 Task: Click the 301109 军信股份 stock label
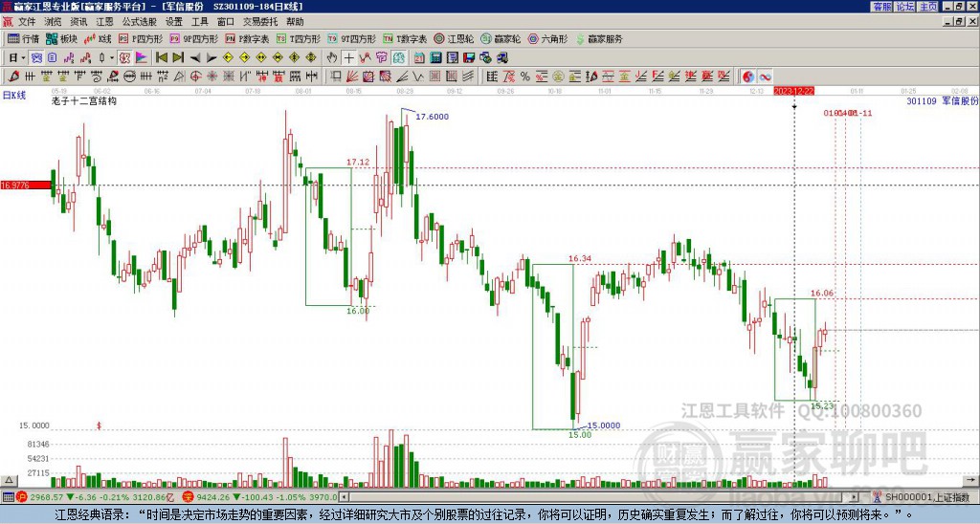[x=942, y=100]
